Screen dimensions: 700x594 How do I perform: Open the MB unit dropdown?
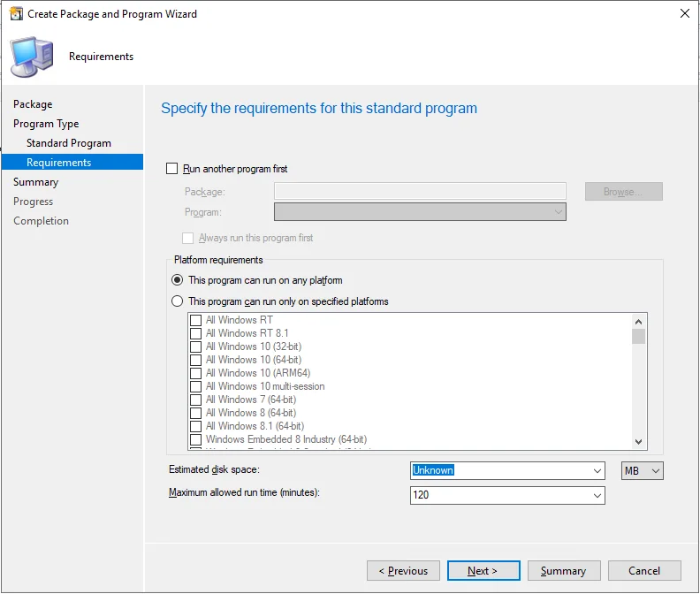click(x=642, y=471)
